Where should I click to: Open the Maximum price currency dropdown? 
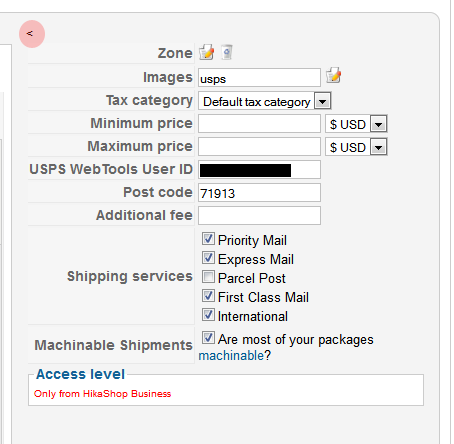click(356, 147)
